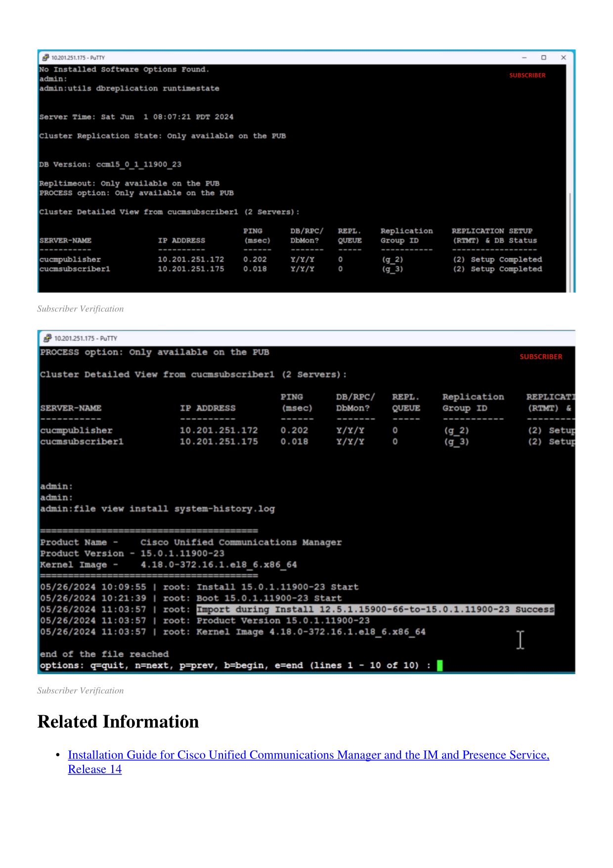Click the red SUBSCRIBER label in second terminal
Viewport: 613px width, 868px height.
pos(541,357)
